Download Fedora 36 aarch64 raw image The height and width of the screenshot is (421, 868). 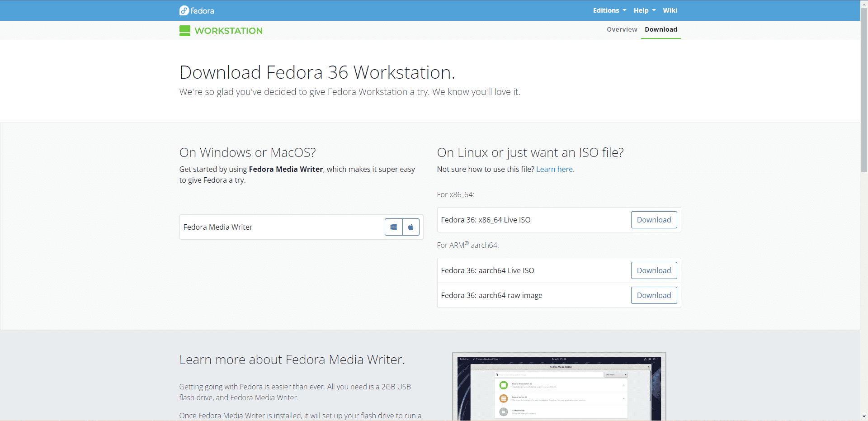pyautogui.click(x=654, y=295)
